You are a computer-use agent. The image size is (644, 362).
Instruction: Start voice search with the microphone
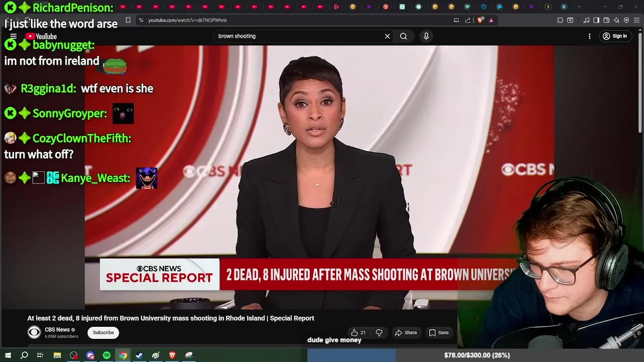tap(426, 36)
